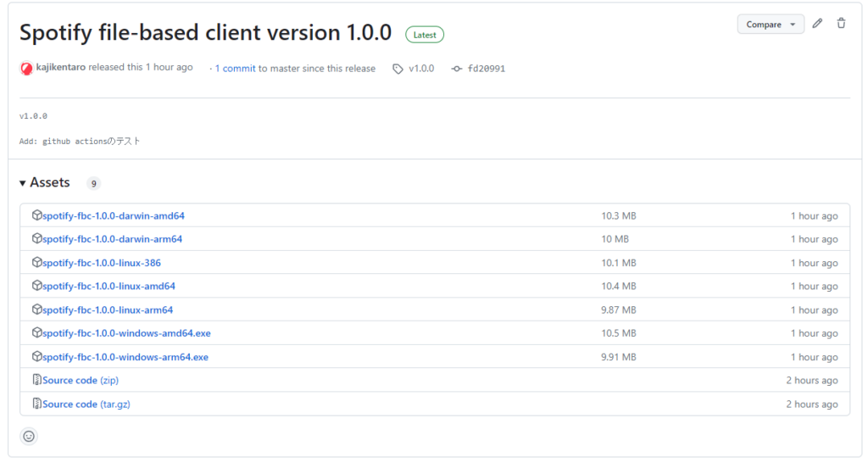Click package icon for darwin-amd64 asset

[x=36, y=215]
